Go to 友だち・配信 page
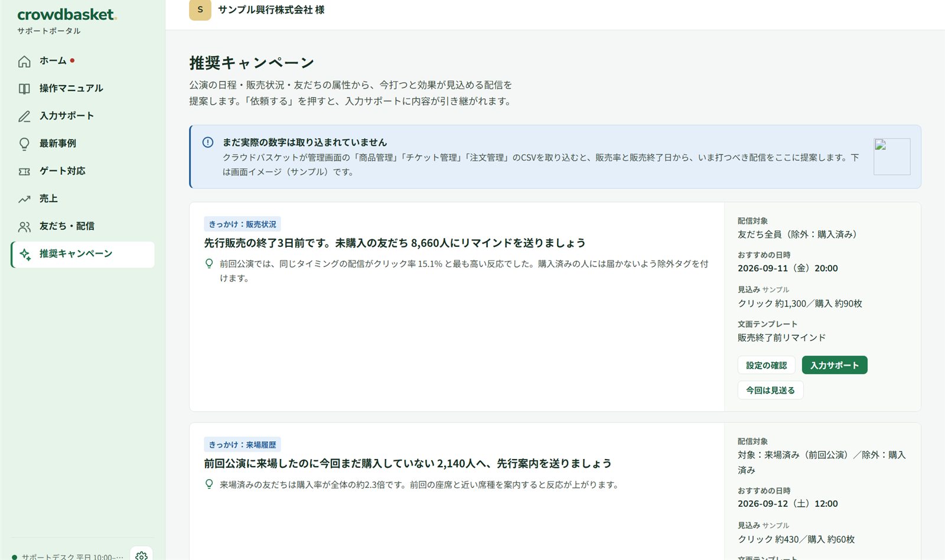945x560 pixels. 83,226
